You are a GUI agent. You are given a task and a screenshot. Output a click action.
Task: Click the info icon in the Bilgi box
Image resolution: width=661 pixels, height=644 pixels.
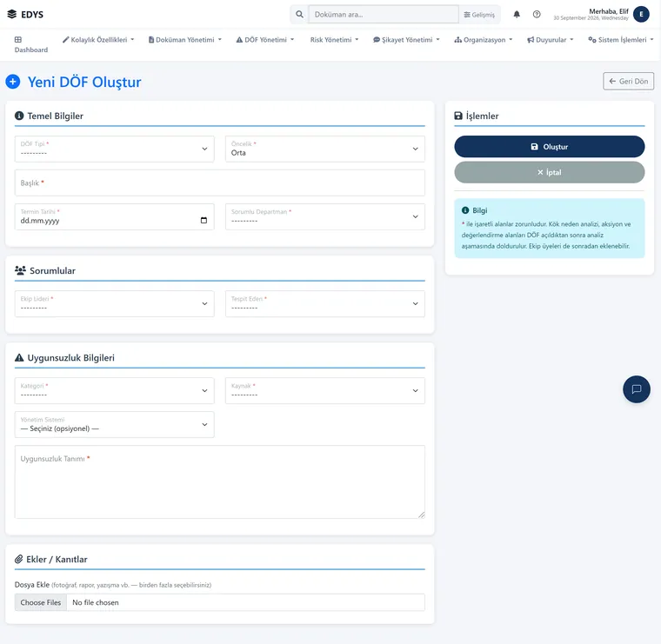pyautogui.click(x=465, y=210)
